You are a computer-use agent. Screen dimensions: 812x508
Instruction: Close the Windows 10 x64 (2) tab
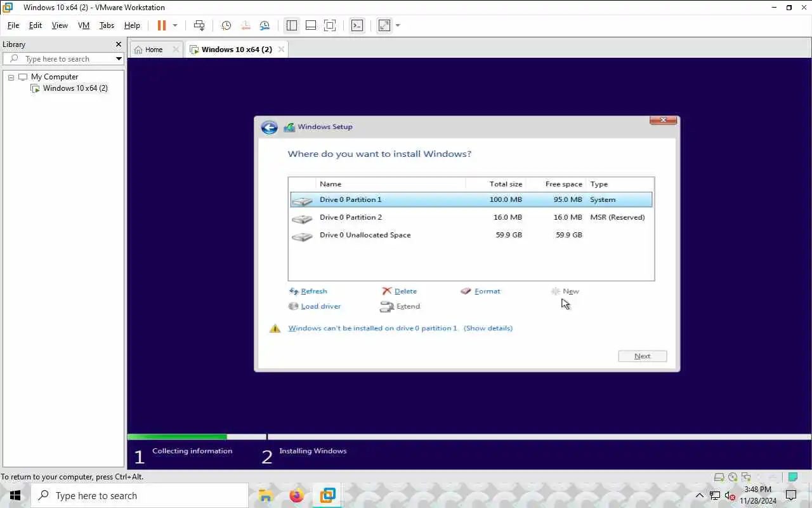tap(282, 50)
